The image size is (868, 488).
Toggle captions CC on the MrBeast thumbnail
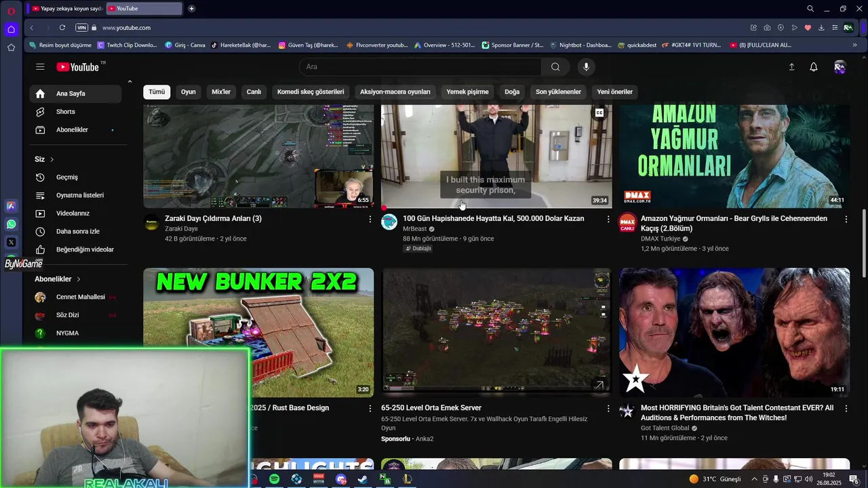(x=599, y=113)
